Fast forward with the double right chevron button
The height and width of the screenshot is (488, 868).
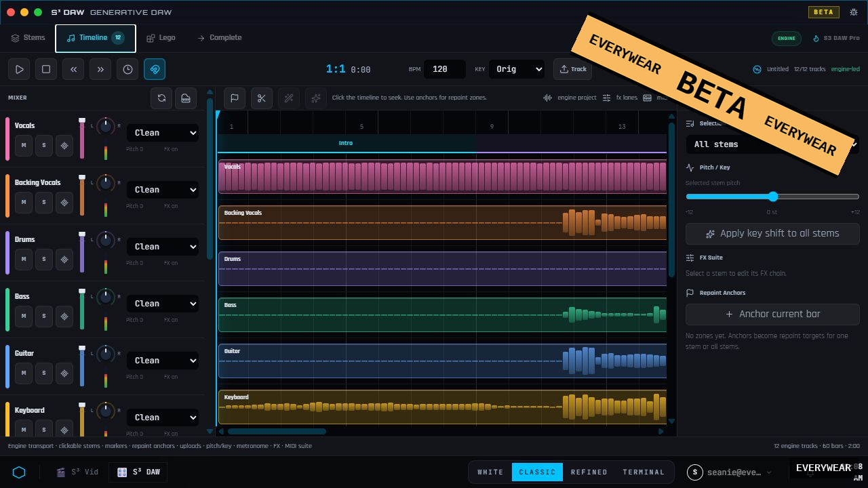(x=100, y=69)
